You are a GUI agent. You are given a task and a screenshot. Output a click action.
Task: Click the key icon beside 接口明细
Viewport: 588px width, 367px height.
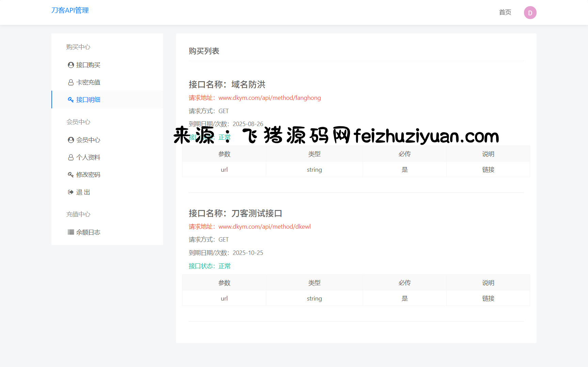click(71, 100)
